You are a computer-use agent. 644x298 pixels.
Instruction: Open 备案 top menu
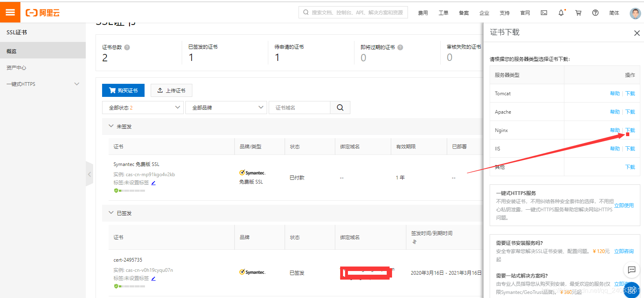pyautogui.click(x=464, y=13)
